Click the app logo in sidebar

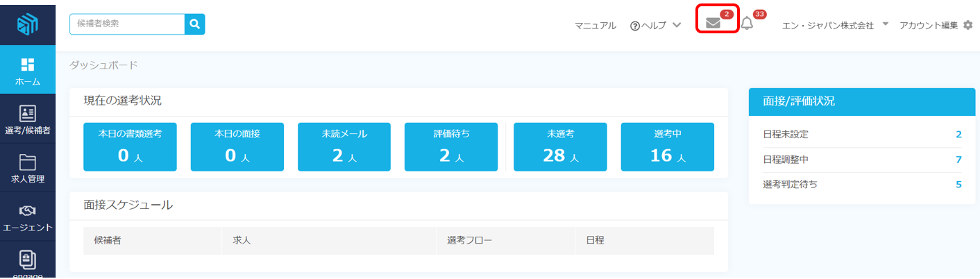(28, 24)
